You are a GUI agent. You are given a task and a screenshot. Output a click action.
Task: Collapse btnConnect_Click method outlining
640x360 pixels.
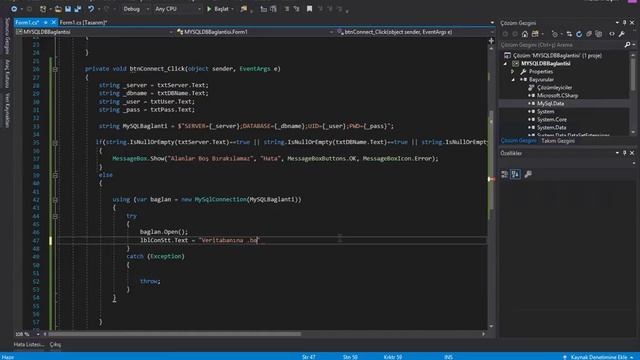click(55, 69)
